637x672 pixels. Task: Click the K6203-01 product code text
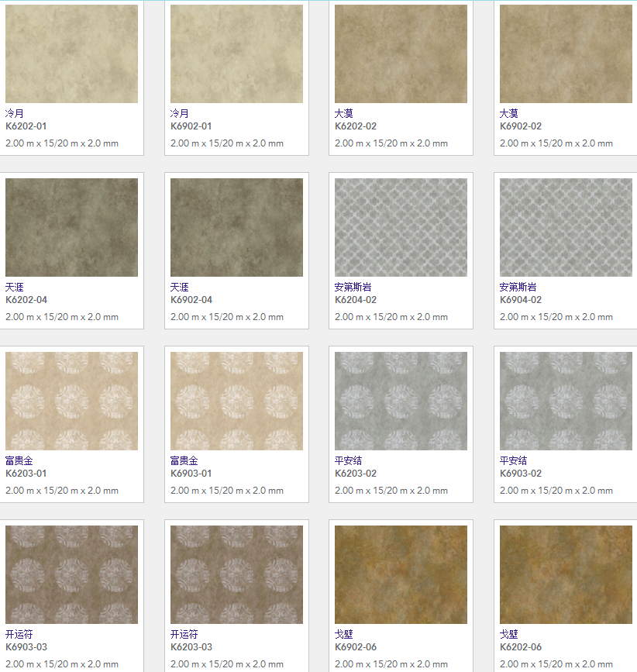[x=26, y=474]
